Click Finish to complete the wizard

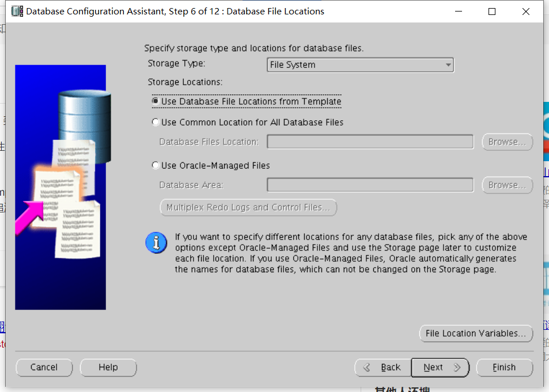[504, 367]
